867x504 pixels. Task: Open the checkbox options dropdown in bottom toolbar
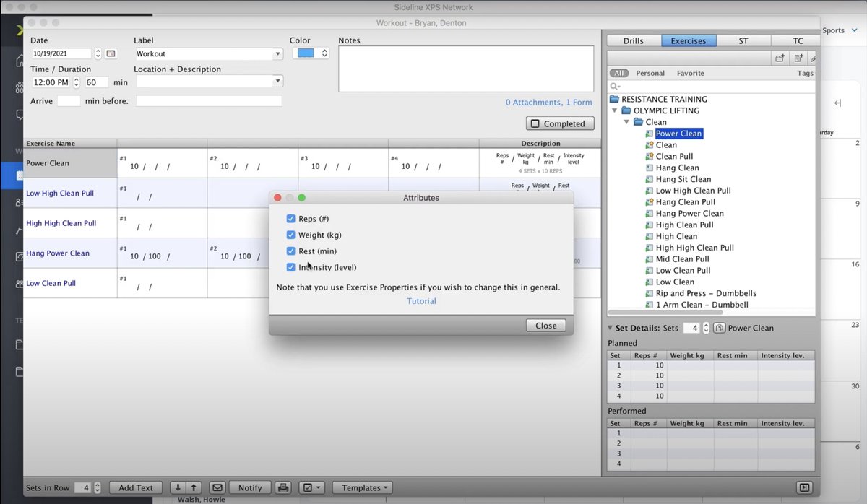tap(312, 487)
